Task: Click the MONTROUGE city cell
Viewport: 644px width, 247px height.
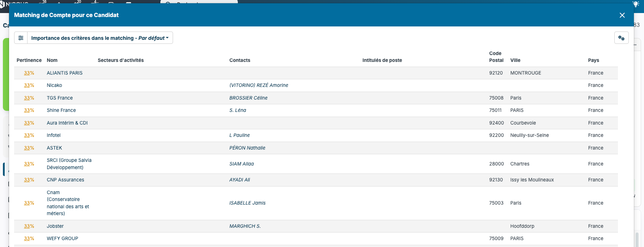Action: (526, 73)
